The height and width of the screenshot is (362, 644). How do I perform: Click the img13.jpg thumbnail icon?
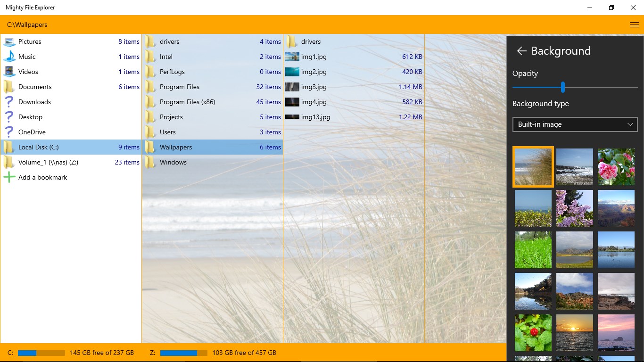292,117
